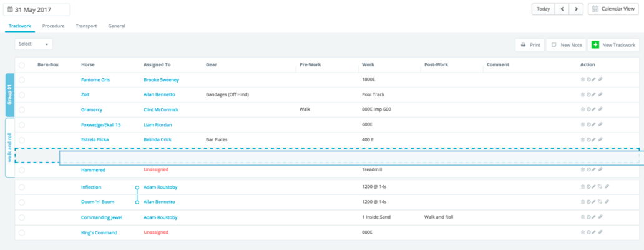The height and width of the screenshot is (250, 644).
Task: Unlink Inflection using the chain icon
Action: point(600,187)
